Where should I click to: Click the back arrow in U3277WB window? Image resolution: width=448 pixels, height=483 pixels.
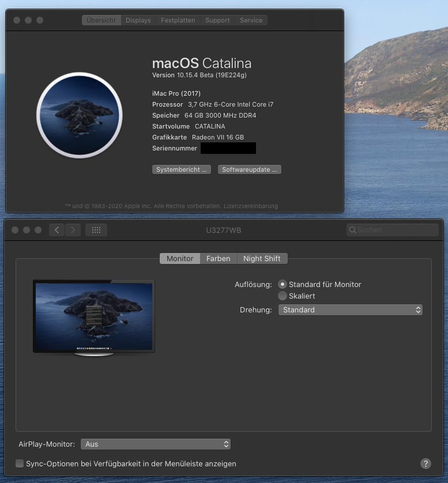click(57, 230)
